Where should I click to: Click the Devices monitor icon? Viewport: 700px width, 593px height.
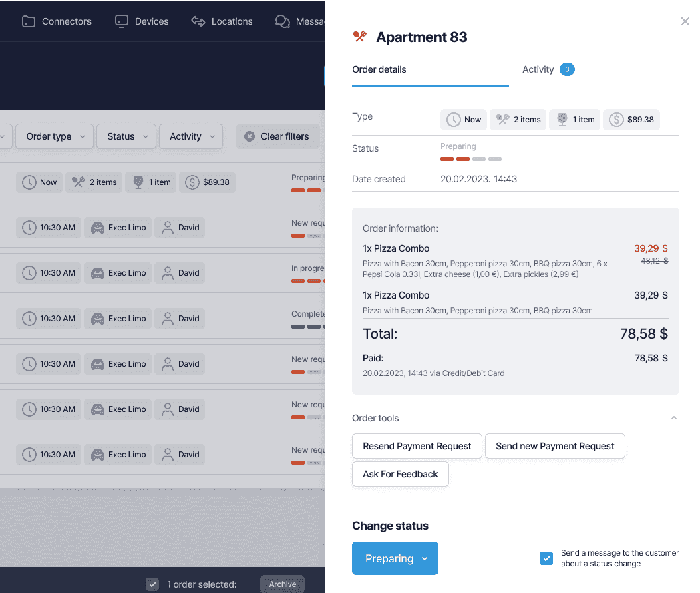point(121,21)
